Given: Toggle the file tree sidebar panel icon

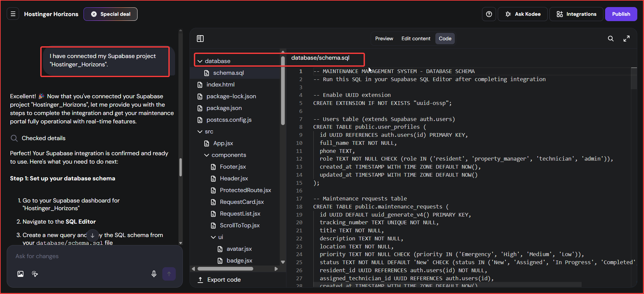Looking at the screenshot, I should pyautogui.click(x=200, y=39).
